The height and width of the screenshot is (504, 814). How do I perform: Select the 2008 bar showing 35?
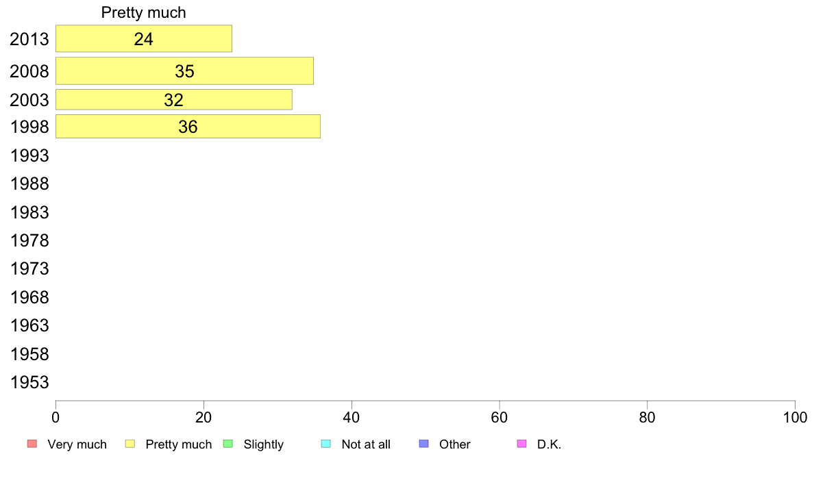[184, 71]
